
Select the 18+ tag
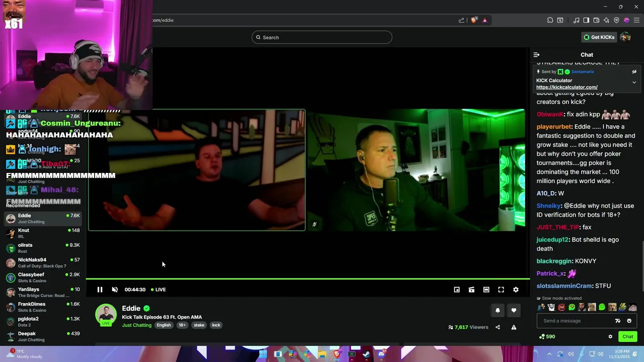coord(182,325)
